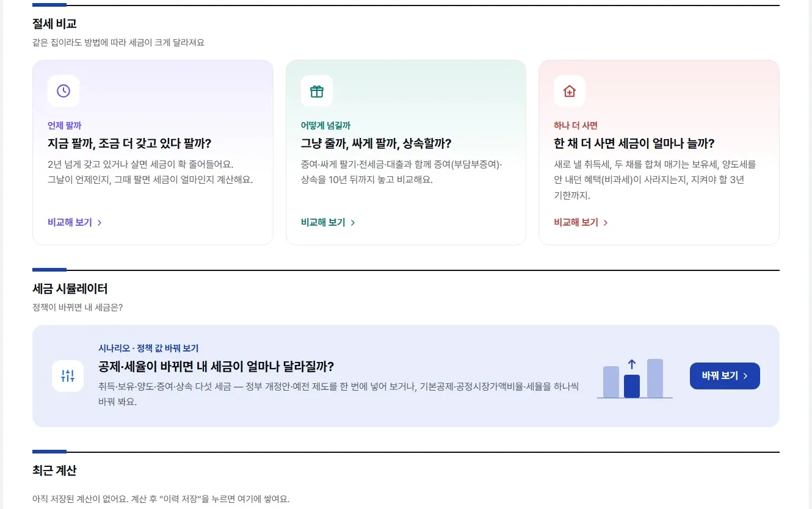Image resolution: width=812 pixels, height=509 pixels.
Task: Click the sliders icon in the 세금 시뮬레이터 banner
Action: (68, 376)
